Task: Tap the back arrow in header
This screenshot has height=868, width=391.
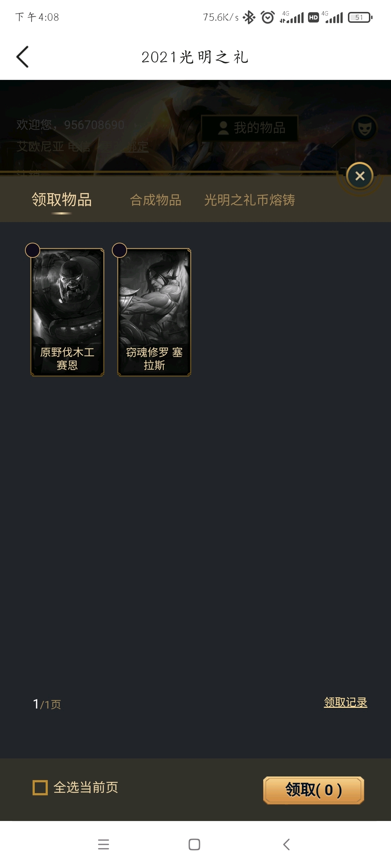Action: pos(22,57)
